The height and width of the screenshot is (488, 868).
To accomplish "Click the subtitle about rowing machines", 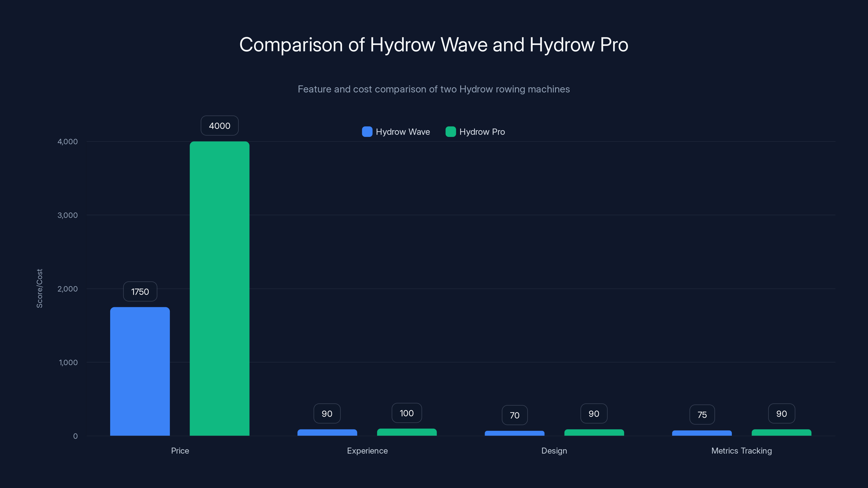I will (x=434, y=89).
